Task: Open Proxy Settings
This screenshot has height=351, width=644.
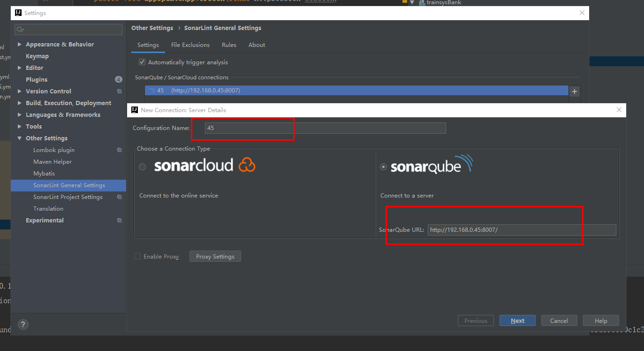Action: coord(215,256)
